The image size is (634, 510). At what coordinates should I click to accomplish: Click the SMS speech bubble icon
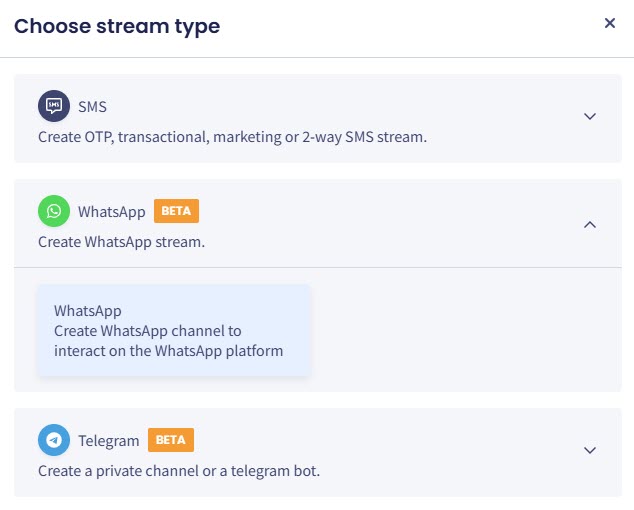(54, 106)
